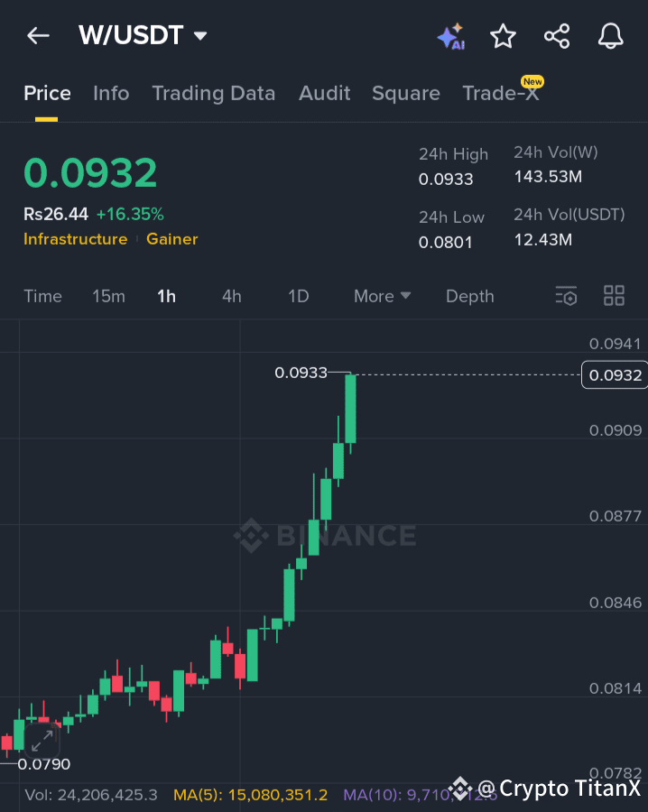Select the 1D chart interval
The height and width of the screenshot is (812, 648).
(299, 296)
